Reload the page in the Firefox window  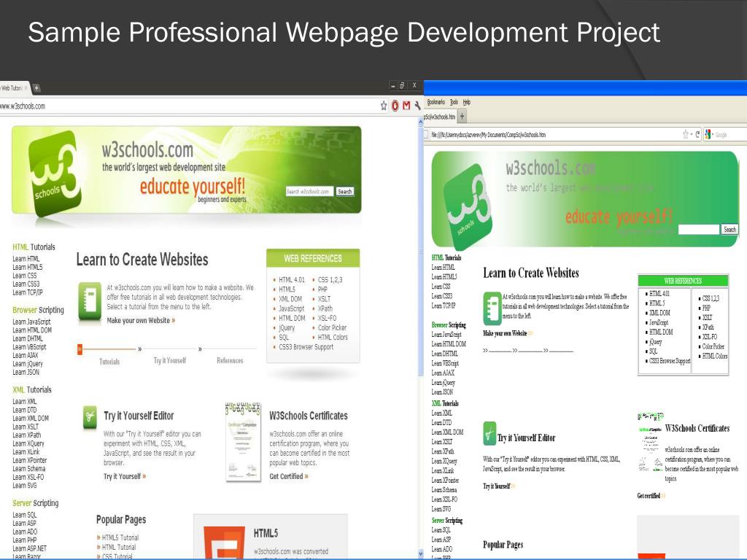[x=697, y=135]
